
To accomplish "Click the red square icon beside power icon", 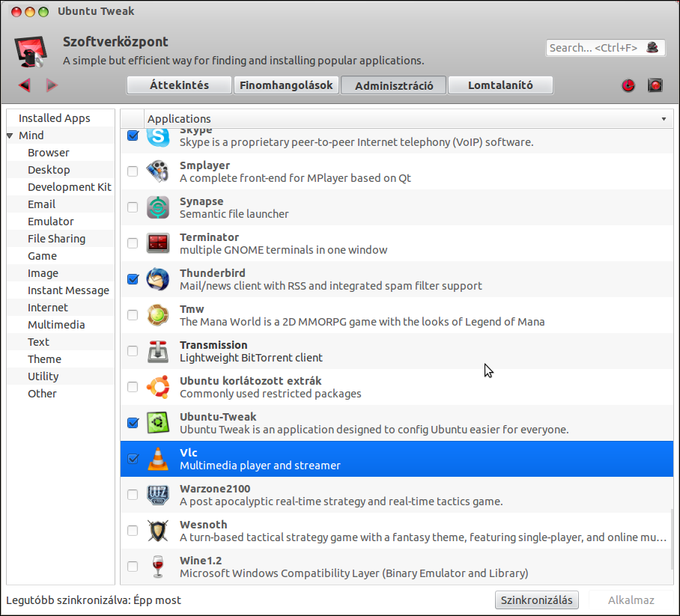I will click(x=655, y=85).
